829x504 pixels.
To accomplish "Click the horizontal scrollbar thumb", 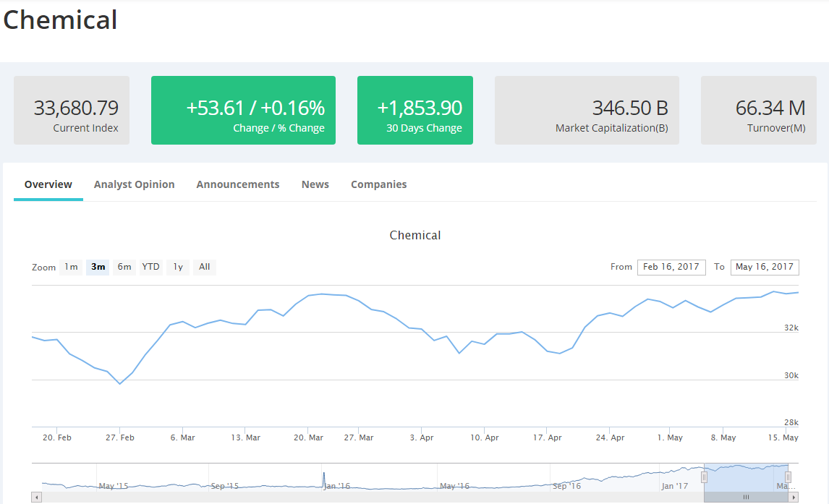I will tap(746, 497).
